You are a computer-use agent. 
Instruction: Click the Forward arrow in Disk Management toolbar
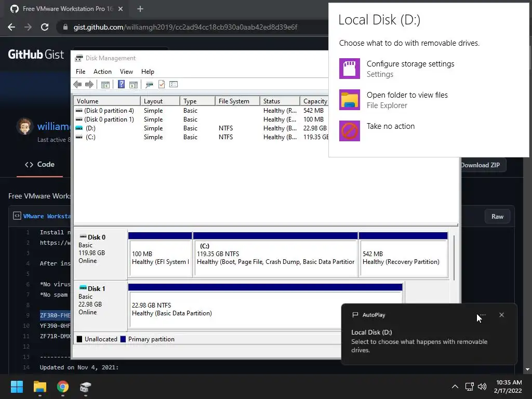(89, 85)
